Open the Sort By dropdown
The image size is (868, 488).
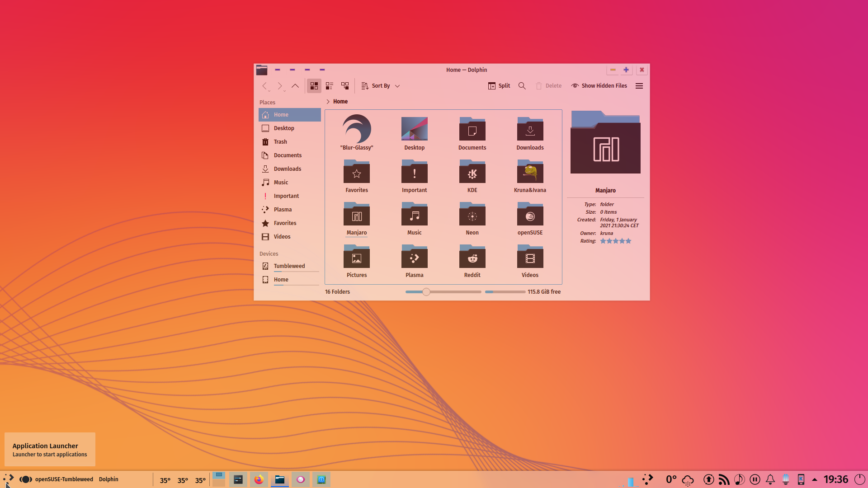click(x=381, y=86)
